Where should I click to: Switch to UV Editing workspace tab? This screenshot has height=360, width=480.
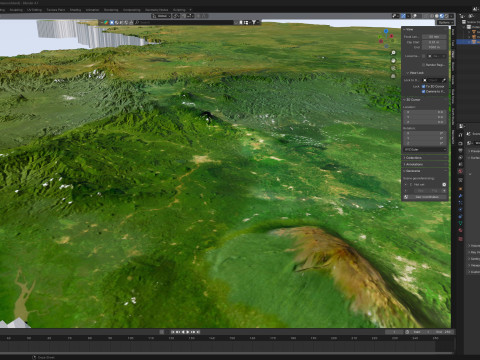pyautogui.click(x=34, y=10)
